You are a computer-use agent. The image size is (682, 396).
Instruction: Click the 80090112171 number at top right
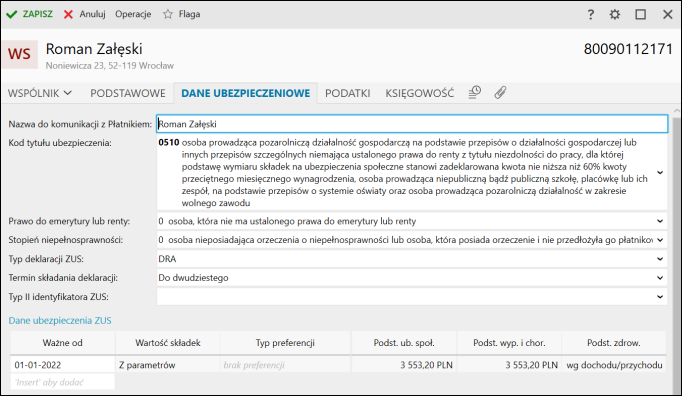tap(628, 49)
